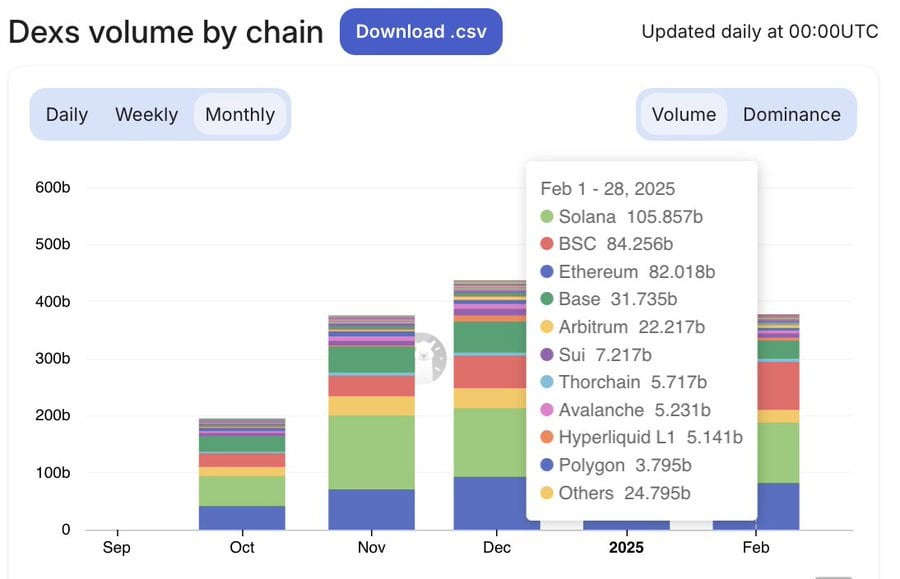Image resolution: width=900 pixels, height=579 pixels.
Task: Click the red BSC legend dot
Action: (x=546, y=244)
